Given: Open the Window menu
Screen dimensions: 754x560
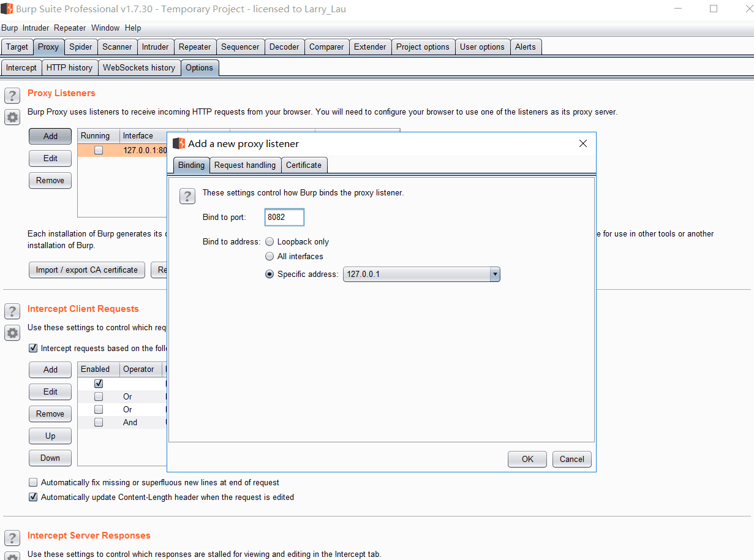Looking at the screenshot, I should click(x=105, y=28).
